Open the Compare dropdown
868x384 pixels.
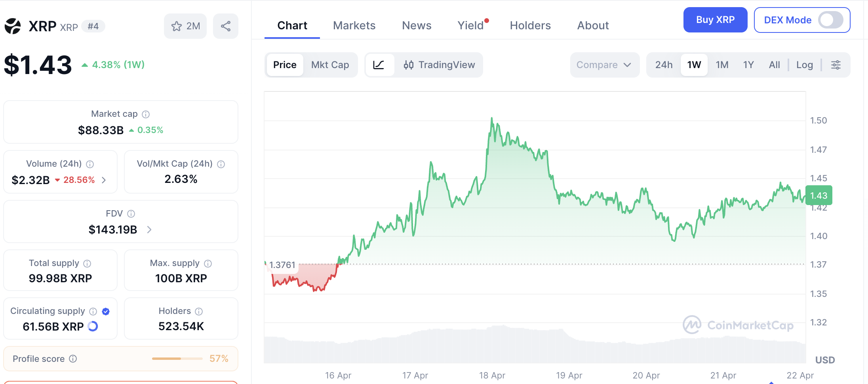(604, 65)
